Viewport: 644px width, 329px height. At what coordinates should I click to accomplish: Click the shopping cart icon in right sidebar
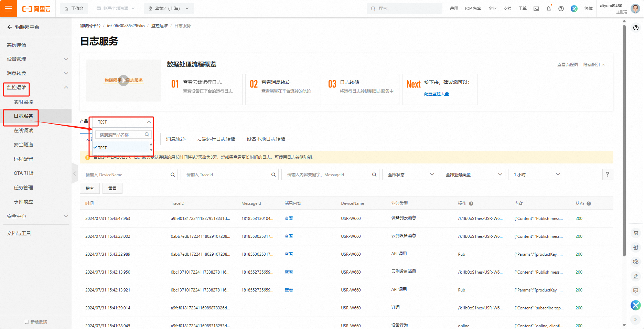pyautogui.click(x=635, y=233)
